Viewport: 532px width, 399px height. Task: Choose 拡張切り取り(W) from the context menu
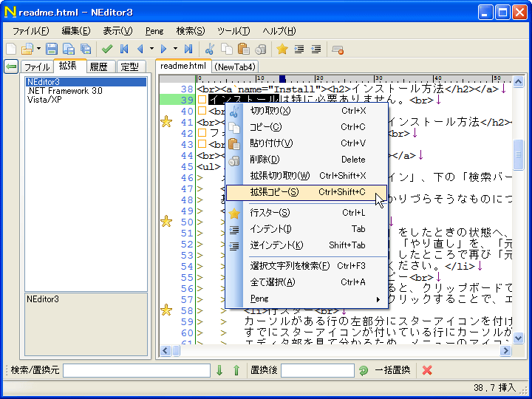(307, 176)
